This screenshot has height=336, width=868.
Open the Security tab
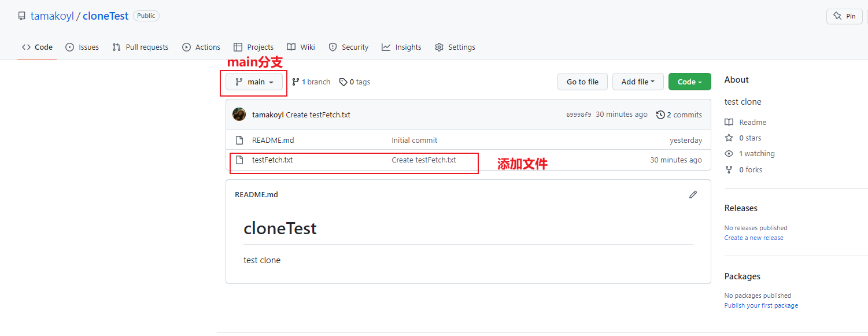349,47
